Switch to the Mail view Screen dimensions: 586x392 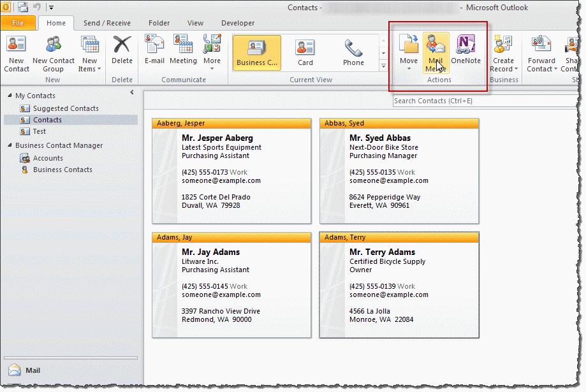(x=32, y=370)
